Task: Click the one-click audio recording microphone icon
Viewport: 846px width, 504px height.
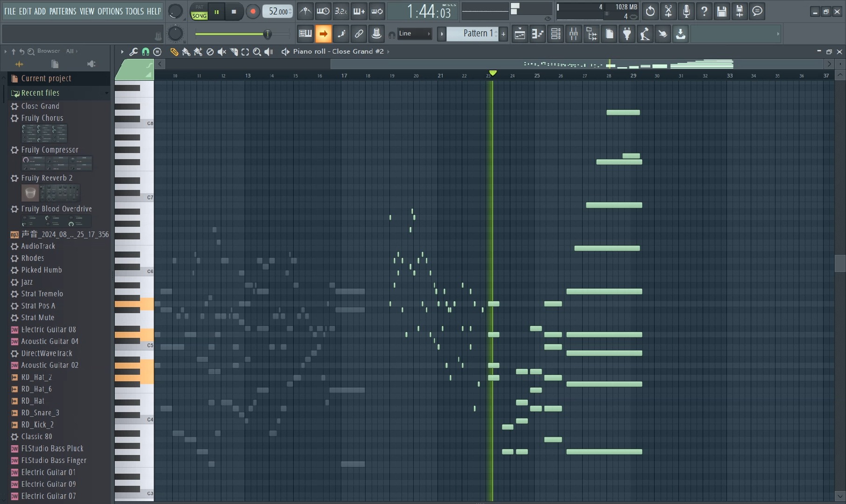Action: (686, 11)
